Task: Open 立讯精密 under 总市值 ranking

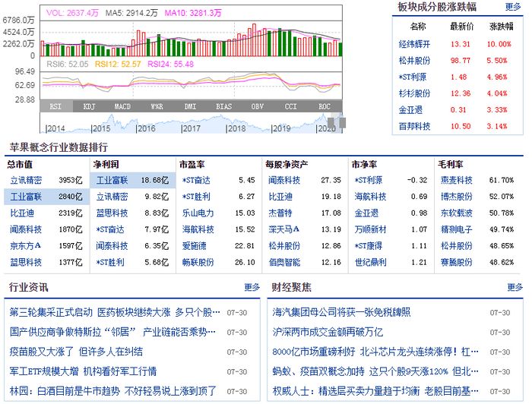Action: pyautogui.click(x=26, y=180)
